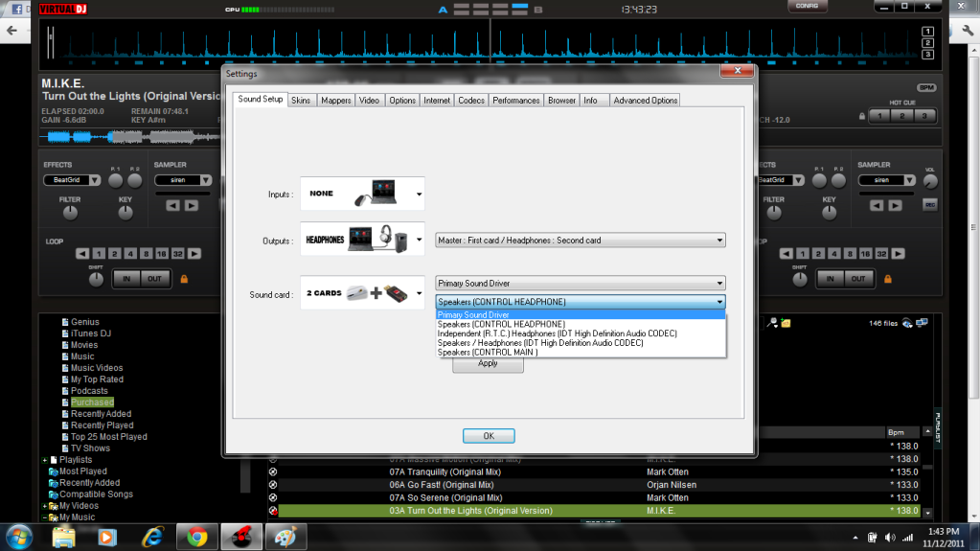The height and width of the screenshot is (551, 980).
Task: Switch to the Advanced Options tab
Action: pyautogui.click(x=645, y=100)
